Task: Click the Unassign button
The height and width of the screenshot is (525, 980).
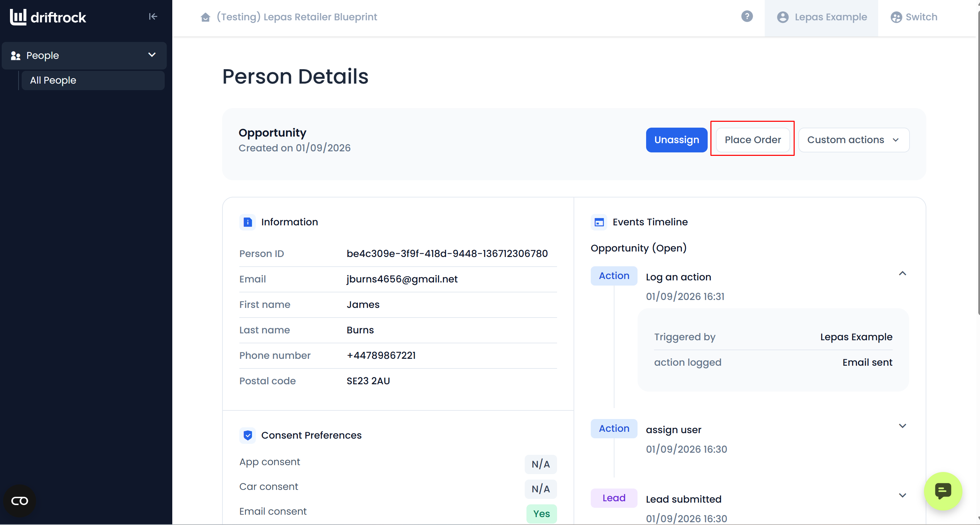Action: click(676, 140)
